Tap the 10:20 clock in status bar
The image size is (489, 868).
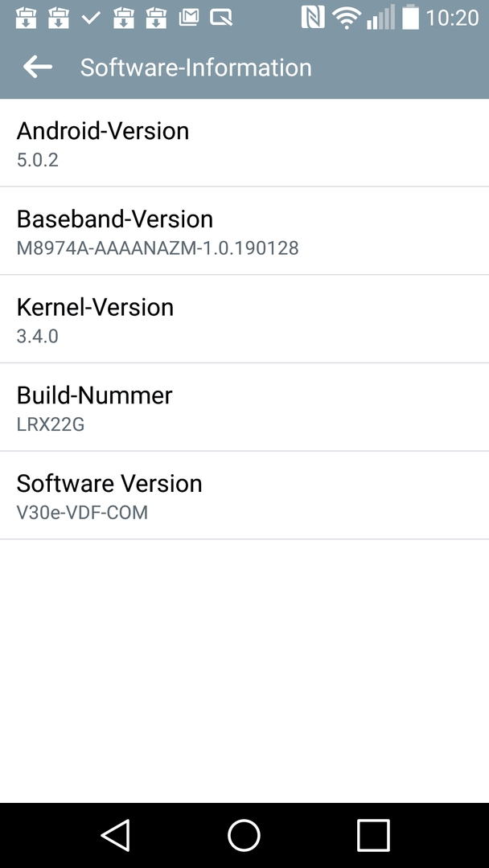click(452, 18)
